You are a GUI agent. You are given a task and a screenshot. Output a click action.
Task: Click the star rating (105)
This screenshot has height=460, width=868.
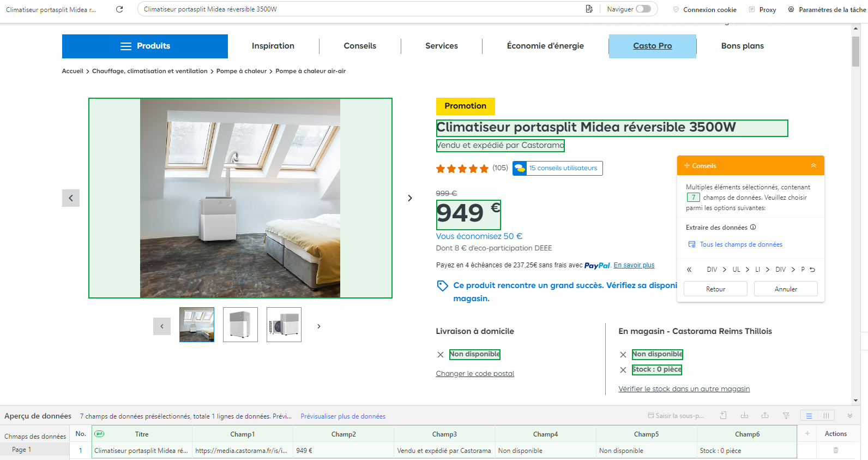click(472, 169)
